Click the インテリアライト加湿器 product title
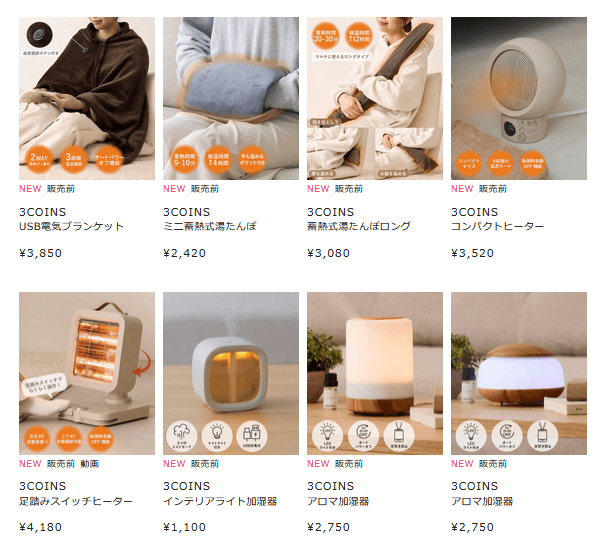601x552 pixels. coord(220,501)
